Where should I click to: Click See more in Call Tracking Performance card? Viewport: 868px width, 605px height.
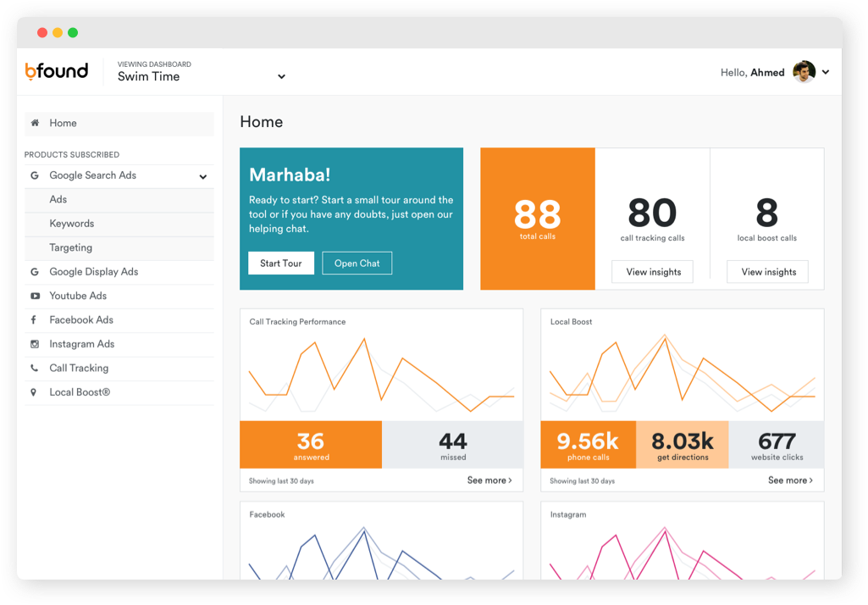tap(489, 480)
